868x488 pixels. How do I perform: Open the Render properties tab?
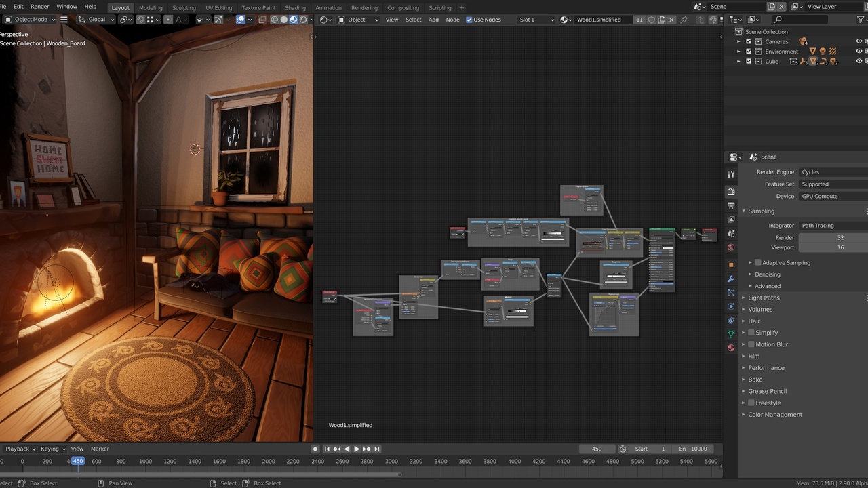click(731, 192)
